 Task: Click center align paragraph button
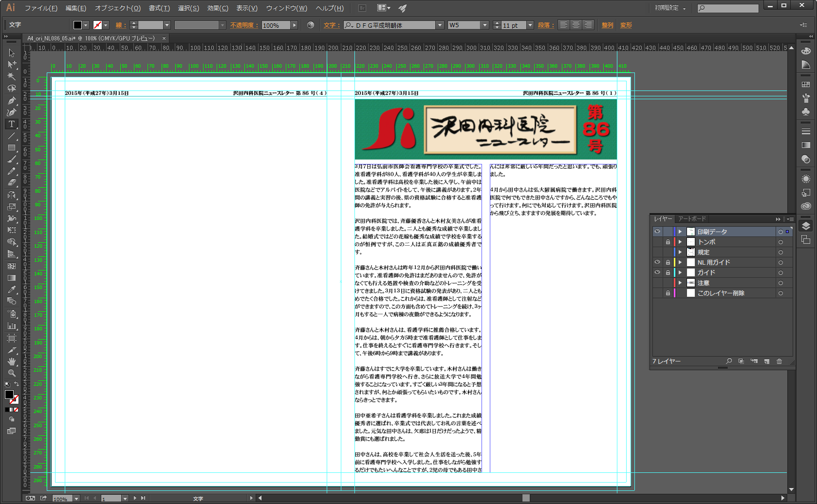coord(576,25)
